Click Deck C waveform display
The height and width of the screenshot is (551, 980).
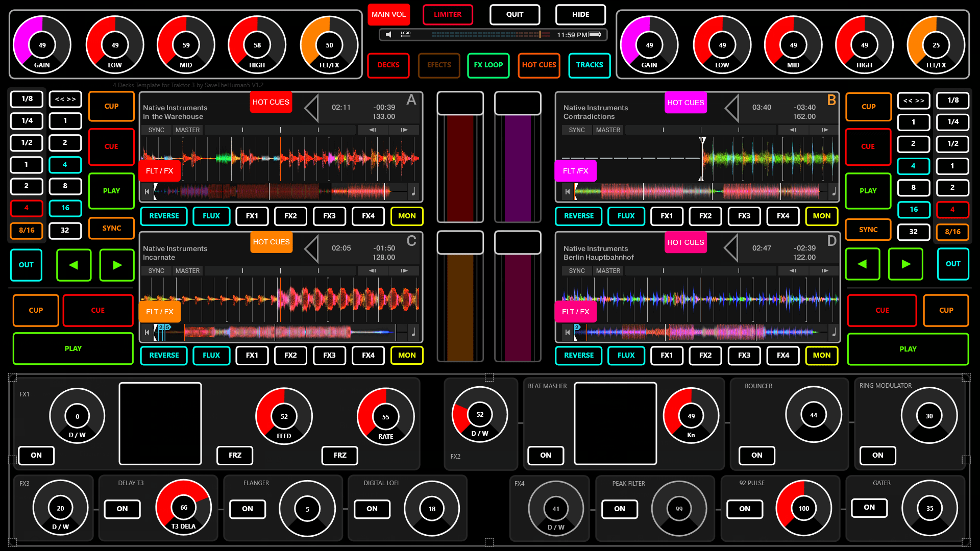(281, 298)
